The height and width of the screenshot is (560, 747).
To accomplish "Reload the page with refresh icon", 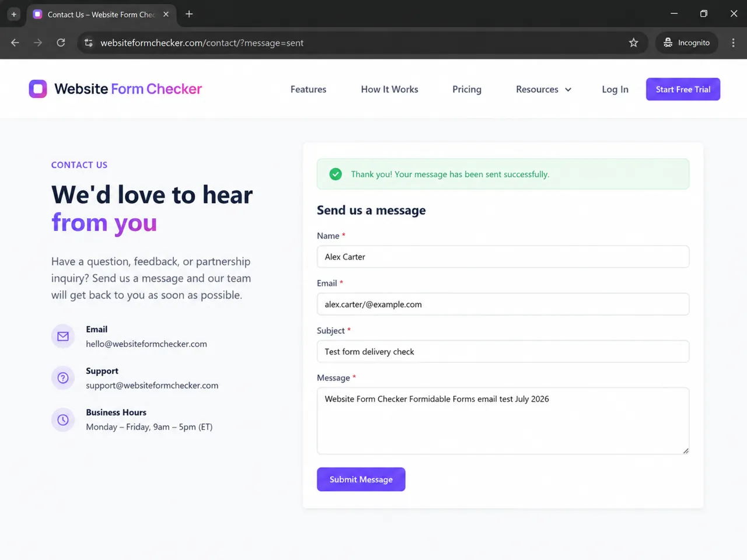I will click(x=61, y=43).
